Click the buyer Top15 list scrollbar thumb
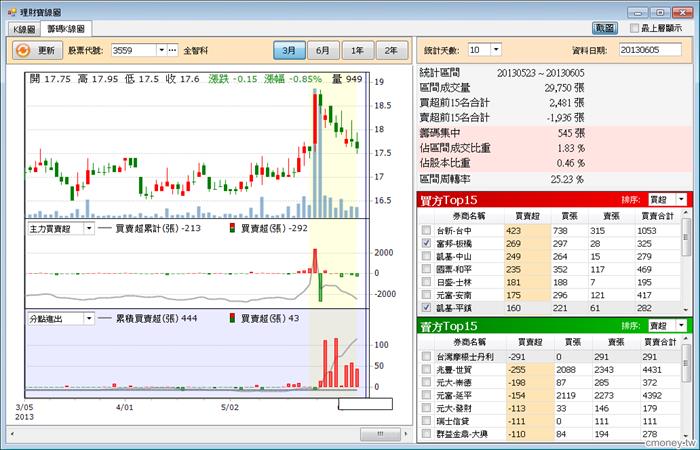Screen dimensions: 700x450 [686, 238]
